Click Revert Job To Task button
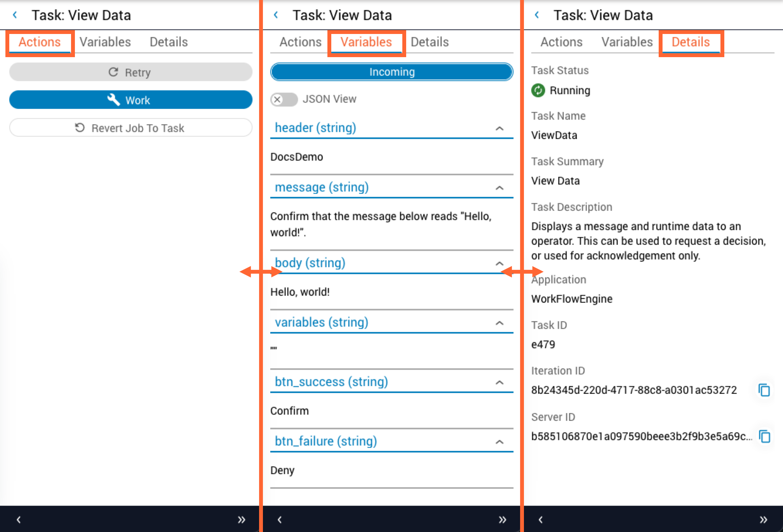The height and width of the screenshot is (532, 783). click(x=130, y=128)
